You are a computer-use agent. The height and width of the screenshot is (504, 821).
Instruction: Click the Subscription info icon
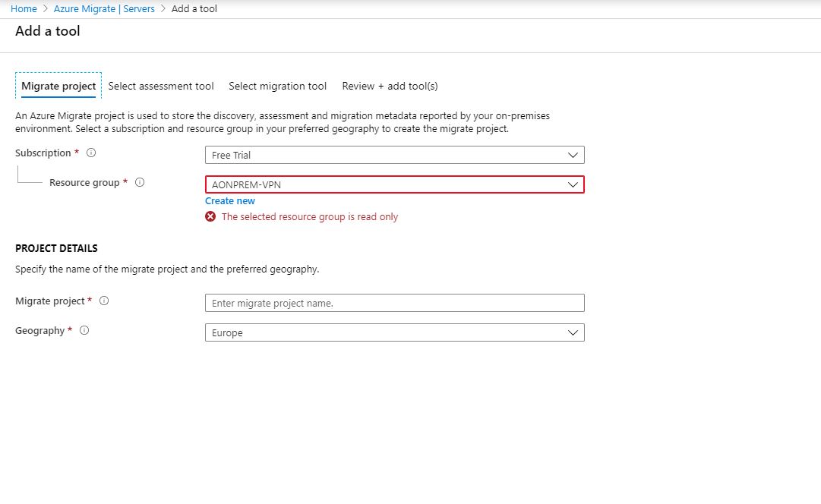(91, 153)
